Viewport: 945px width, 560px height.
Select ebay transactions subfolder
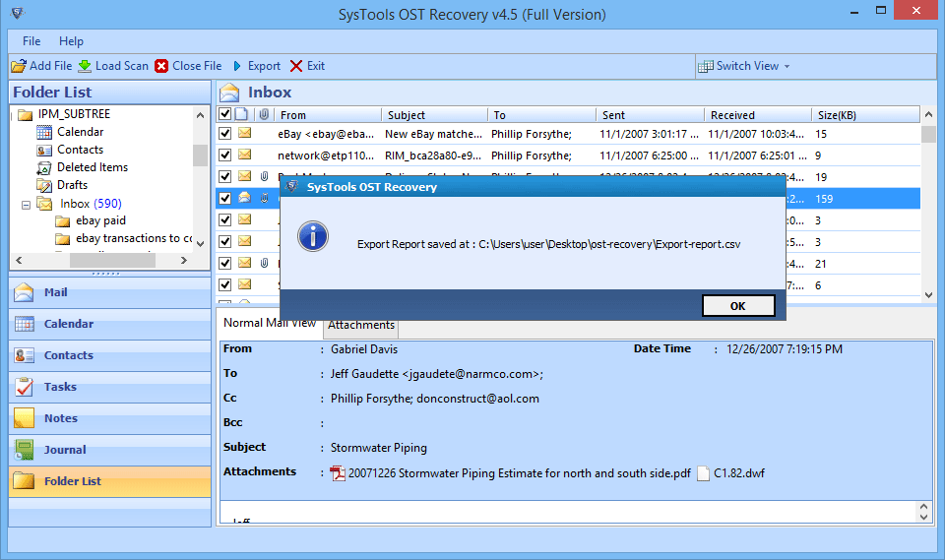(x=134, y=238)
